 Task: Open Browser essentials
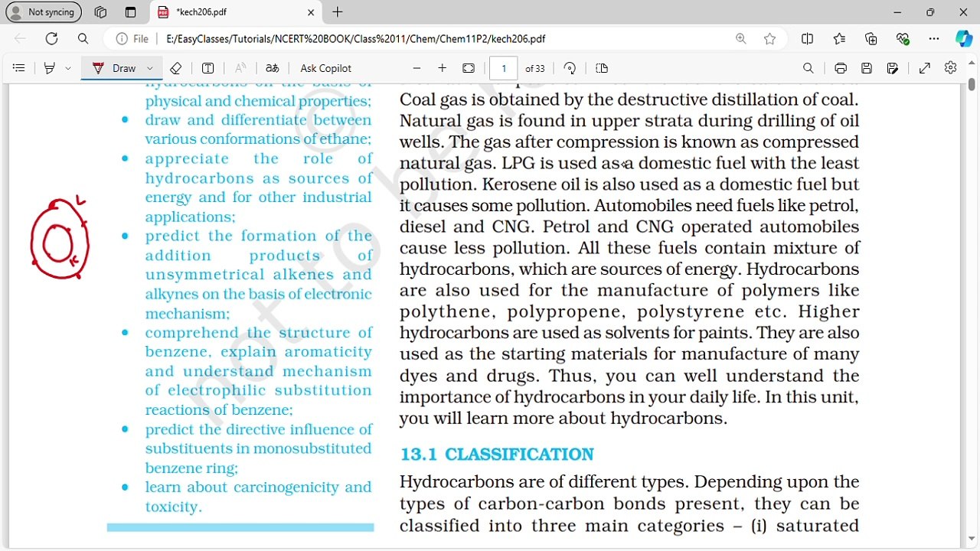pos(903,39)
